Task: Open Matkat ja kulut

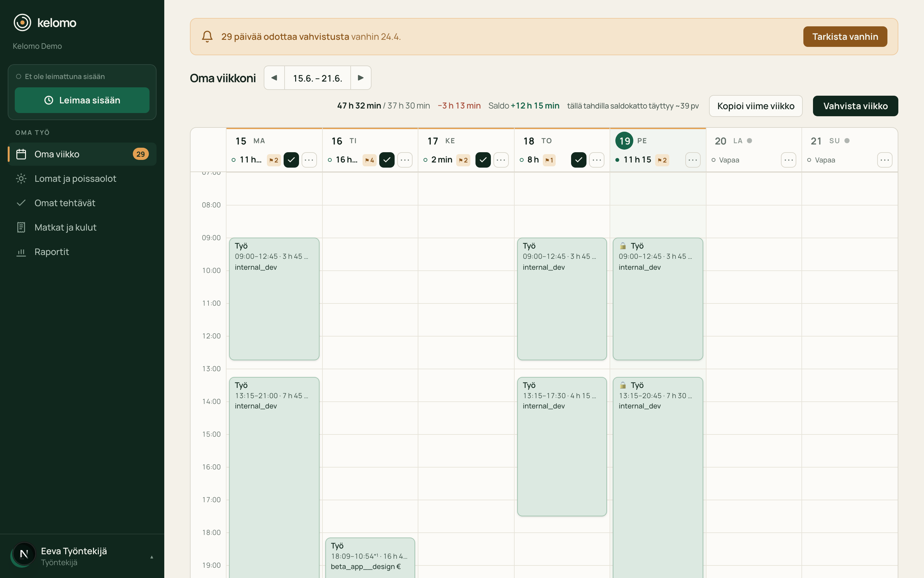Action: [82, 227]
